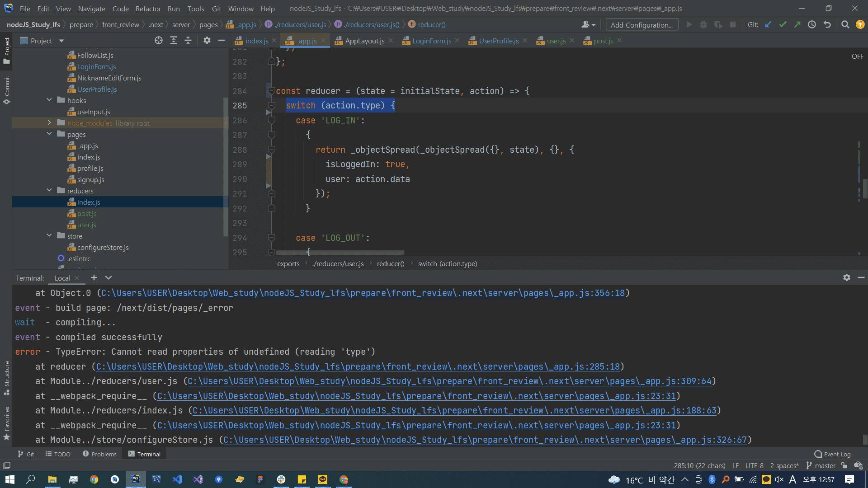Switch to the UserProfile.js tab
868x488 pixels.
(498, 41)
